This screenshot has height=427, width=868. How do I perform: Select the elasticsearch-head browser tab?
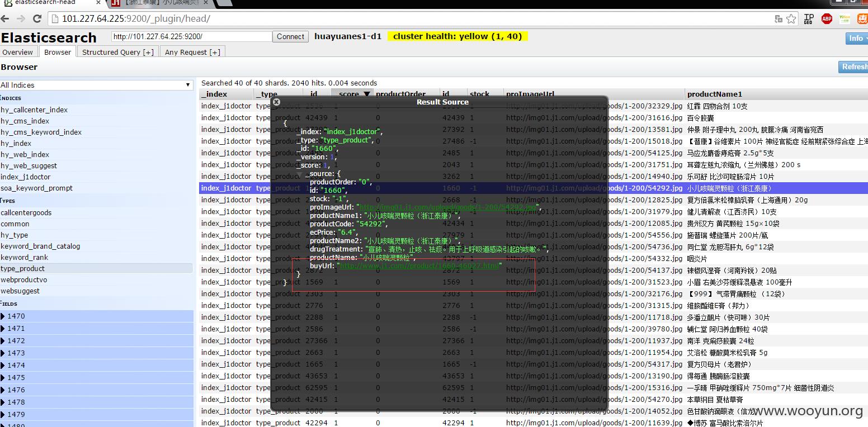coord(51,3)
